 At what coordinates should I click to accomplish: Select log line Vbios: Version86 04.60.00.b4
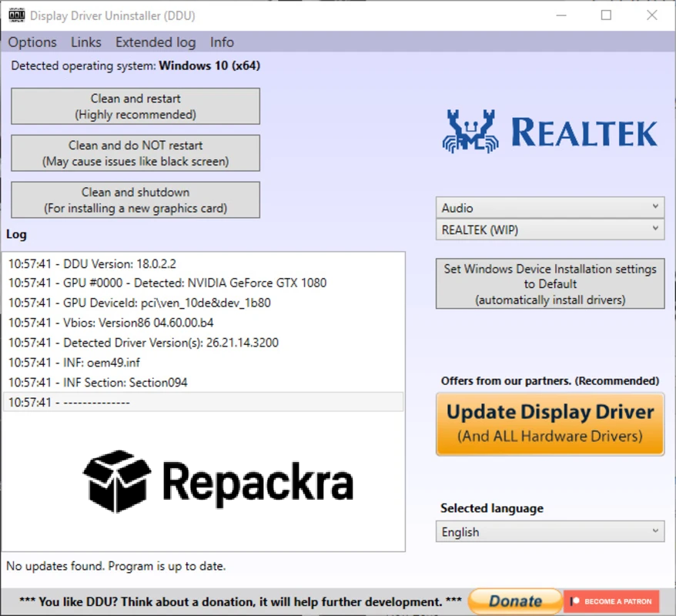[203, 323]
